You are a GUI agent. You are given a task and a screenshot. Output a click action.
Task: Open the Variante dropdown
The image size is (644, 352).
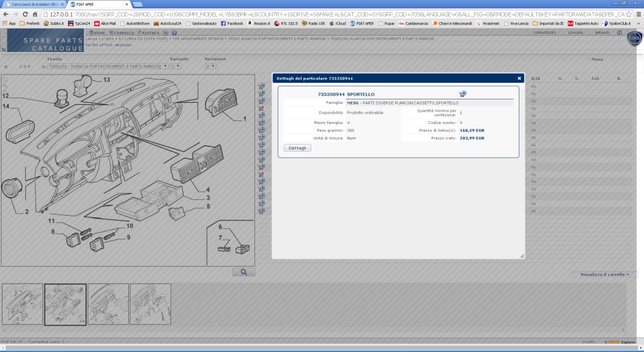pos(175,66)
